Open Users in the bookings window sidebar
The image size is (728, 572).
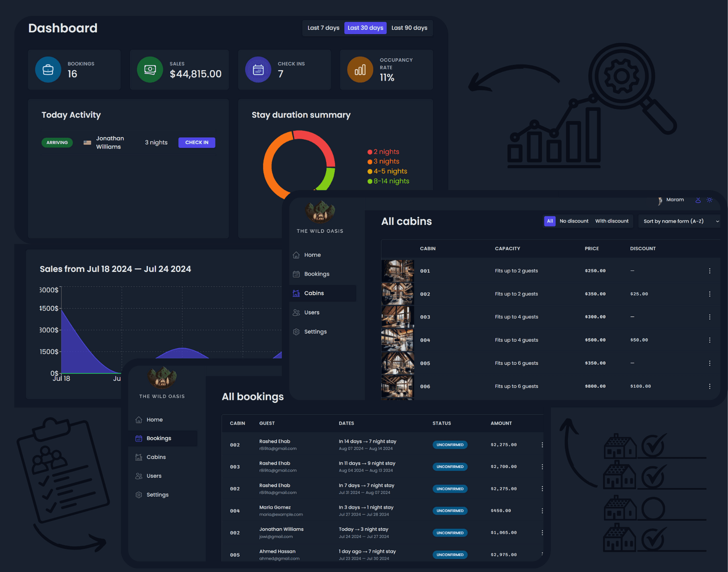pos(163,476)
